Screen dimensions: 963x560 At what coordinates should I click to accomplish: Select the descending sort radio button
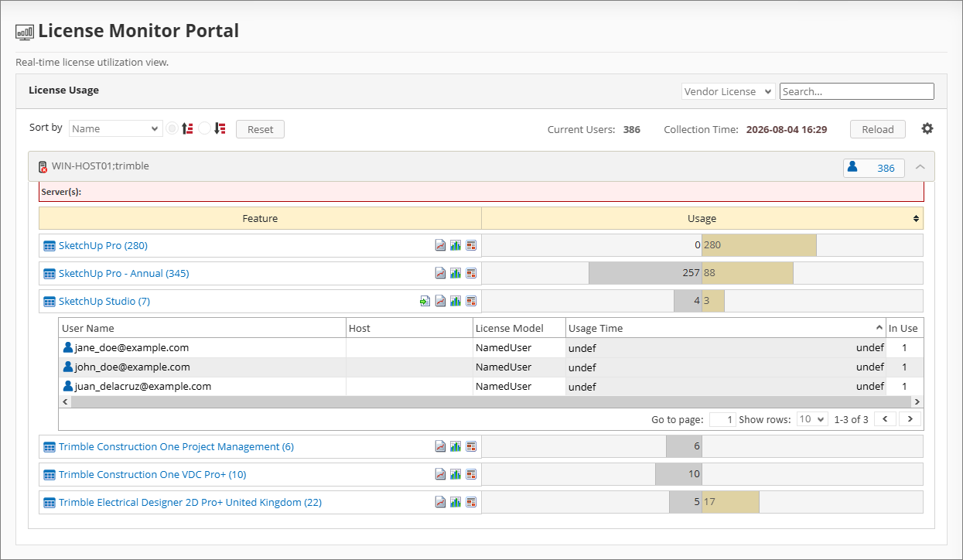click(205, 129)
